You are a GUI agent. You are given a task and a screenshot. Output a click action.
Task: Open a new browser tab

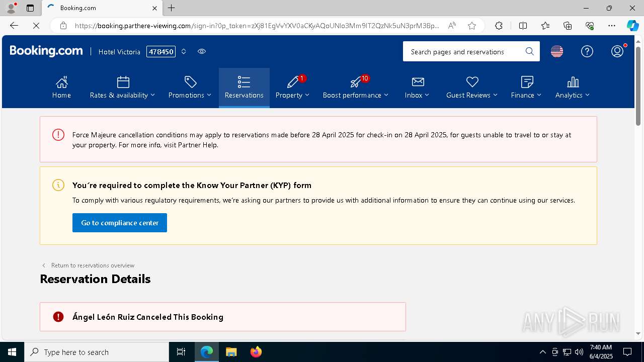[x=172, y=8]
